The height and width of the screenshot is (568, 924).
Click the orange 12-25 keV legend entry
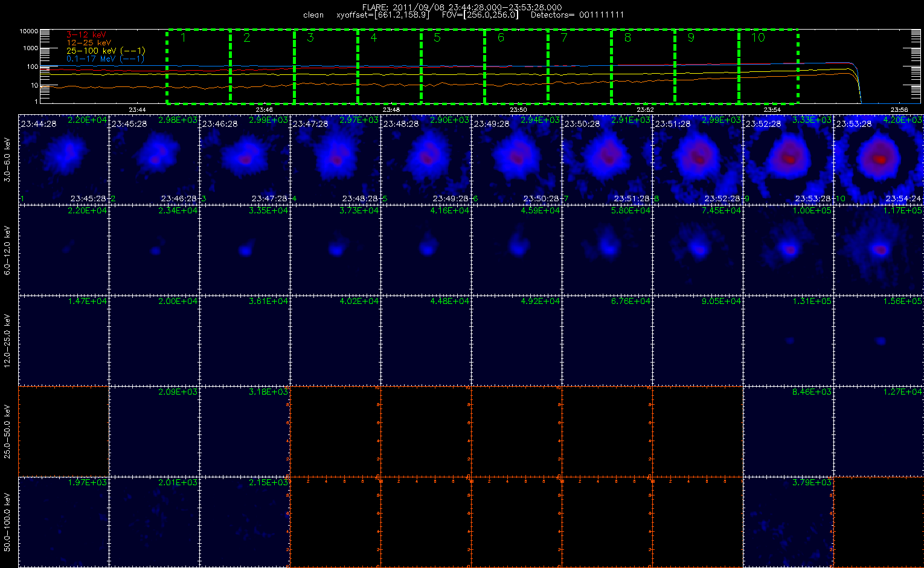[x=89, y=43]
